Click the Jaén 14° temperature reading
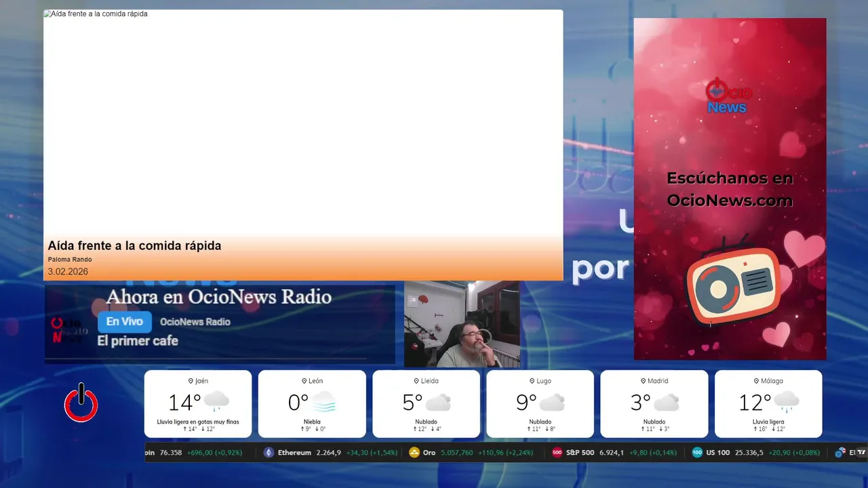The width and height of the screenshot is (868, 488). click(x=184, y=403)
